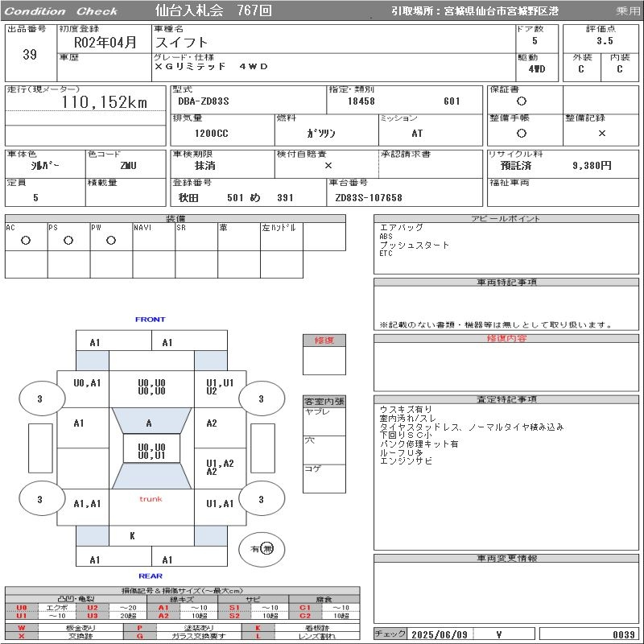Click the A2 door panel mark

pyautogui.click(x=212, y=423)
